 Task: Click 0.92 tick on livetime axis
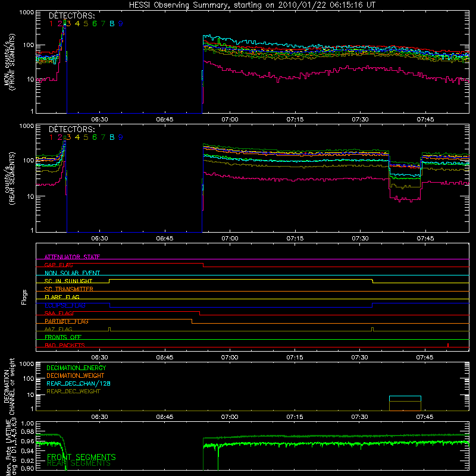tap(27, 460)
